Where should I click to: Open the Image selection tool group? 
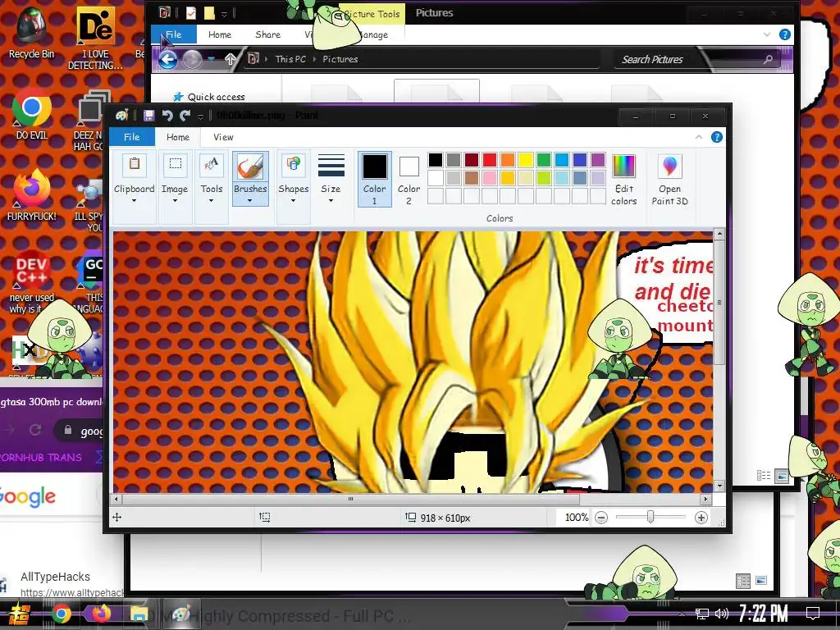pos(175,180)
